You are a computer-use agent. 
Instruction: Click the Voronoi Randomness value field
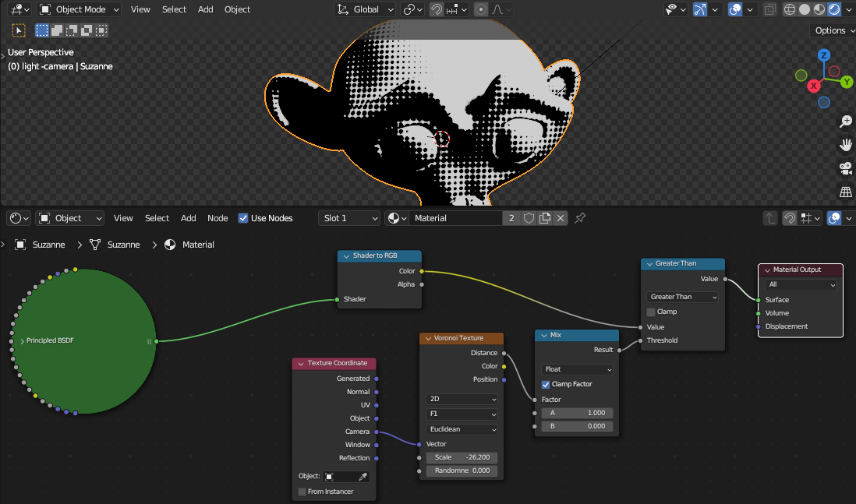(462, 471)
